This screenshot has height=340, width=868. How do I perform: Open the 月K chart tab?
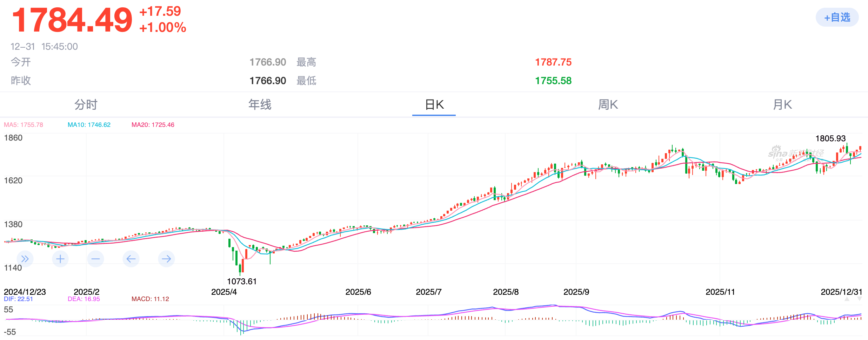tap(782, 104)
